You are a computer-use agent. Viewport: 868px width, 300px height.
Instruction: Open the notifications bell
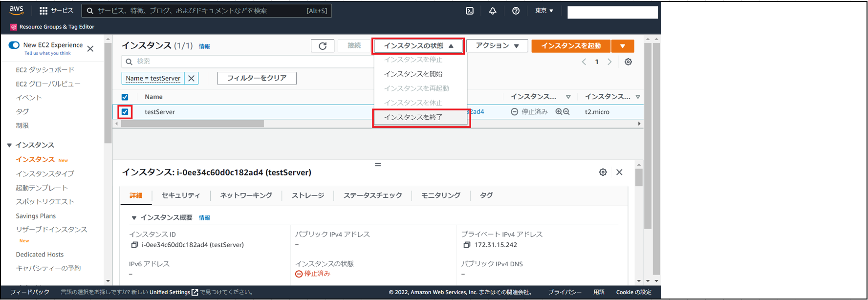(493, 11)
